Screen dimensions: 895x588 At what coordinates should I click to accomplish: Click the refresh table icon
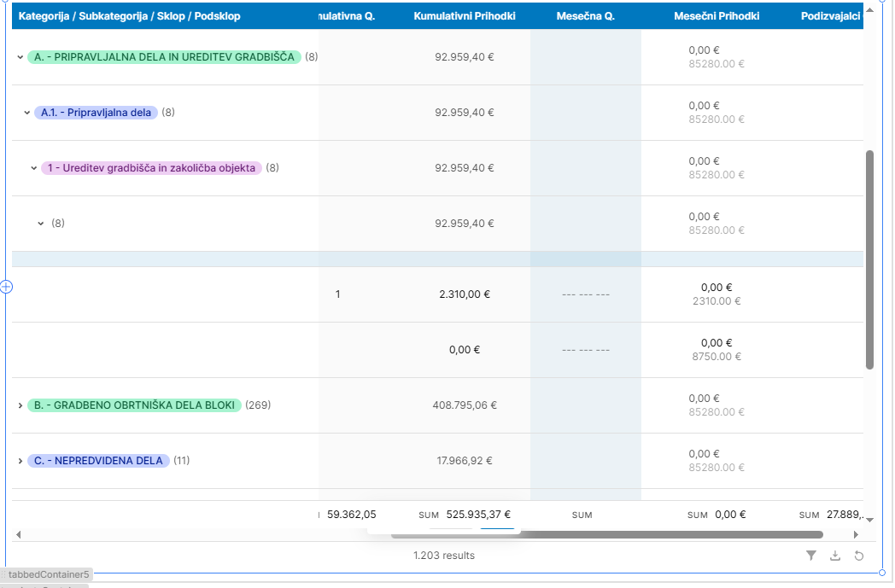click(x=859, y=556)
